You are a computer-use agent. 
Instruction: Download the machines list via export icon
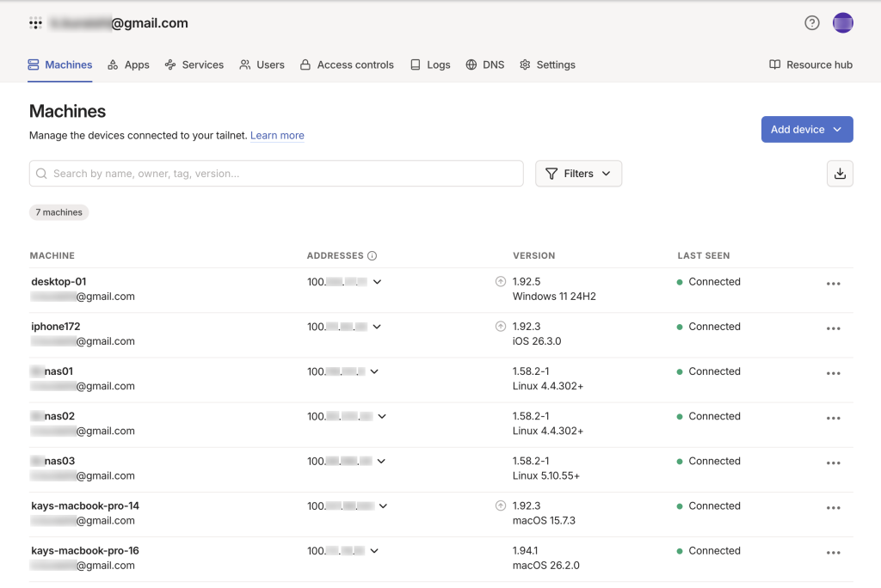[840, 174]
